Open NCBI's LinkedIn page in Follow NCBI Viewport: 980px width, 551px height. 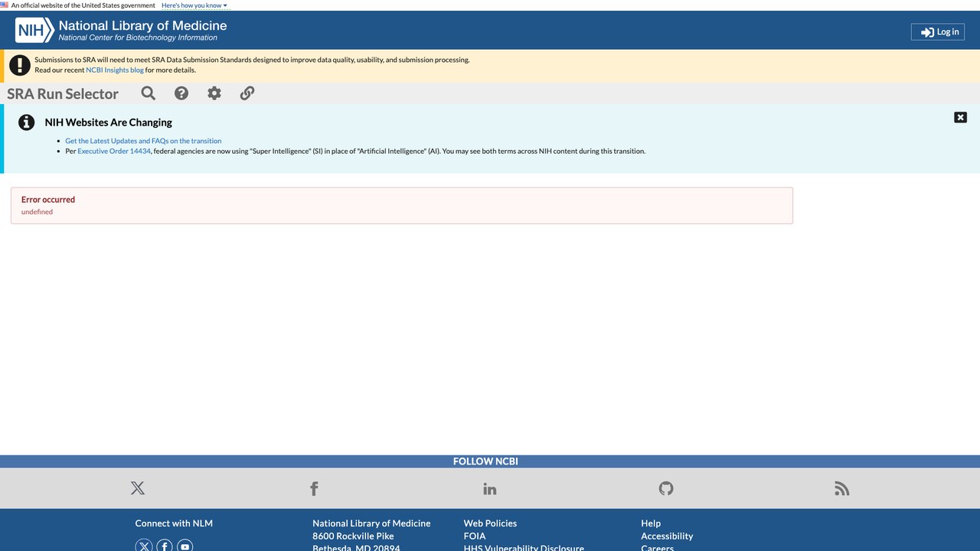point(490,488)
